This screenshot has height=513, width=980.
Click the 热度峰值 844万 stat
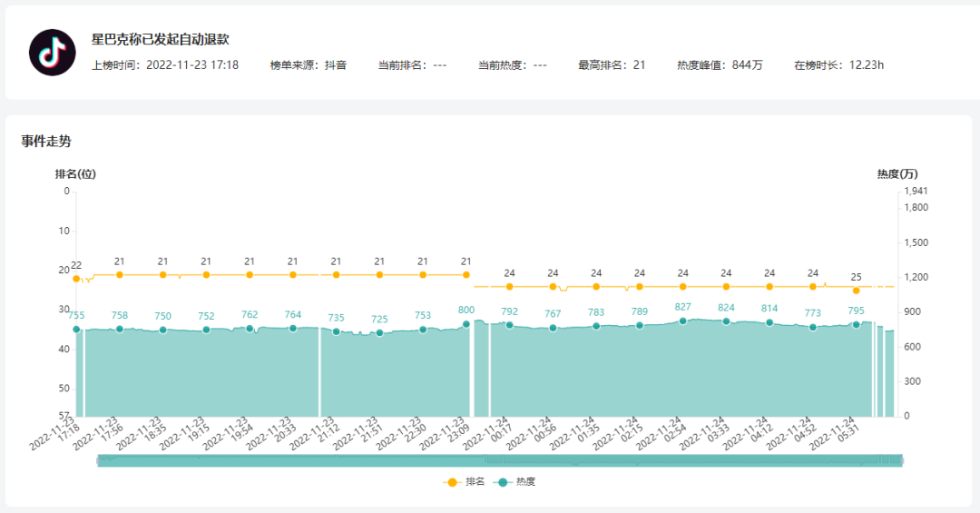click(720, 65)
